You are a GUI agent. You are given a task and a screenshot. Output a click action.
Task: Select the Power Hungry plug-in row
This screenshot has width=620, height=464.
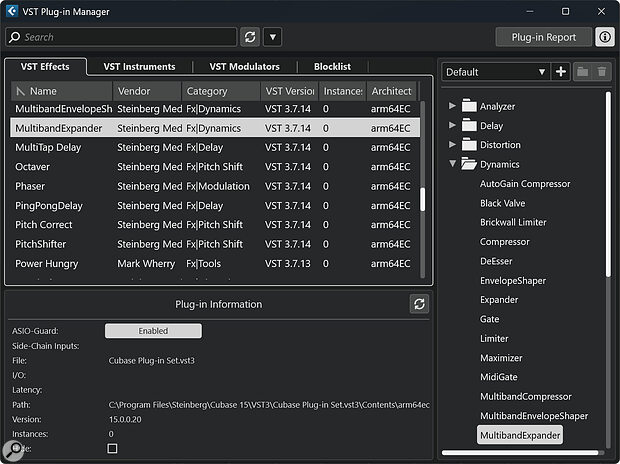tap(215, 263)
